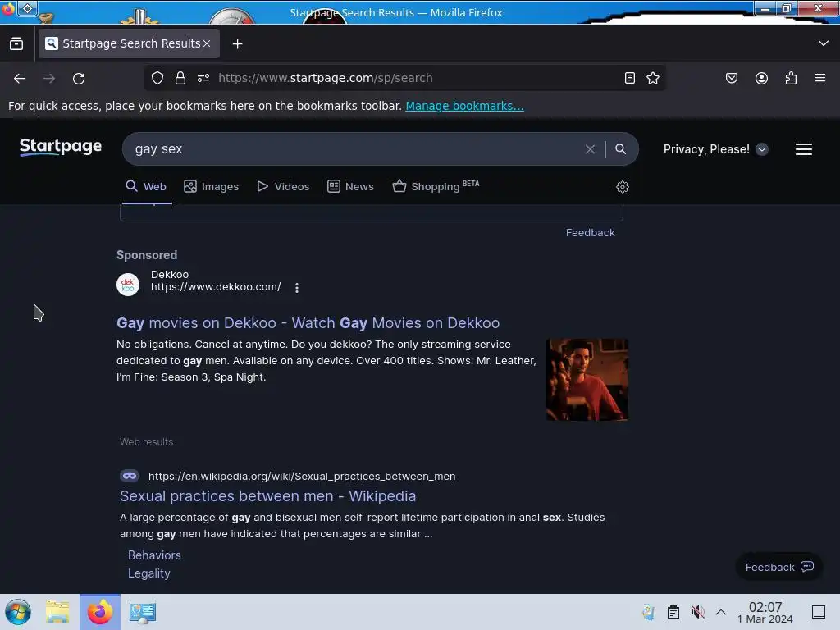Open the Firefox account menu
This screenshot has height=630, width=840.
(x=761, y=78)
